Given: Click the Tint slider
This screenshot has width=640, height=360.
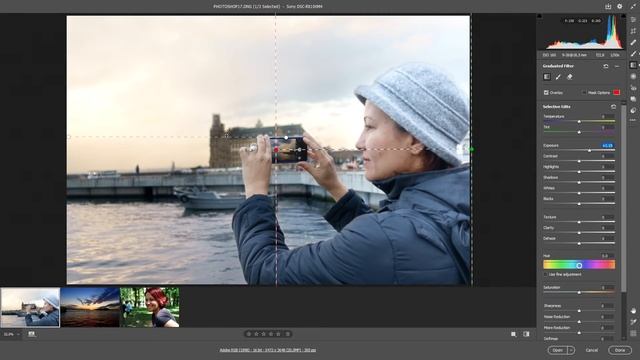Looking at the screenshot, I should 579,132.
